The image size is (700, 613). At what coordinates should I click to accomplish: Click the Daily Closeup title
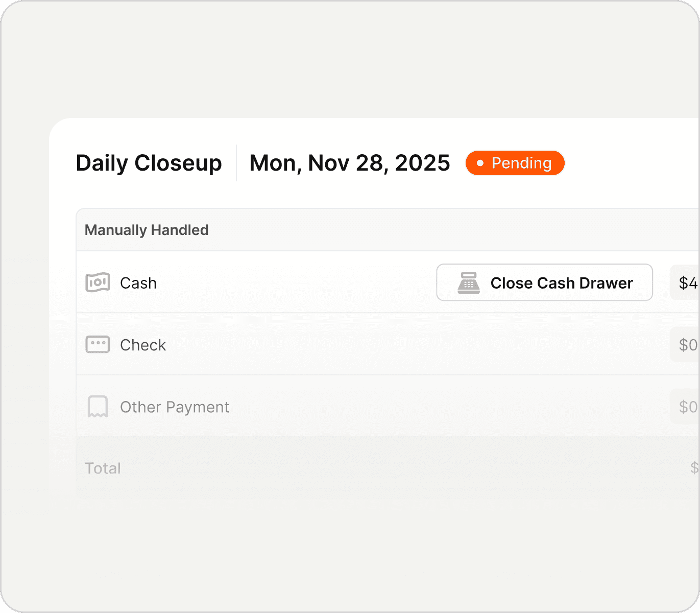pos(149,163)
